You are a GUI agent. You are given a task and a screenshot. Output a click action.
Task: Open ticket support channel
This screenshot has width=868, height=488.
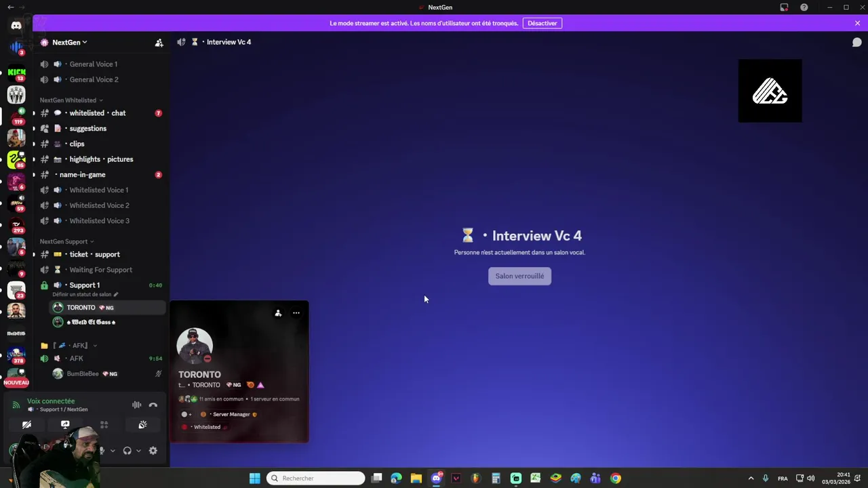coord(100,254)
